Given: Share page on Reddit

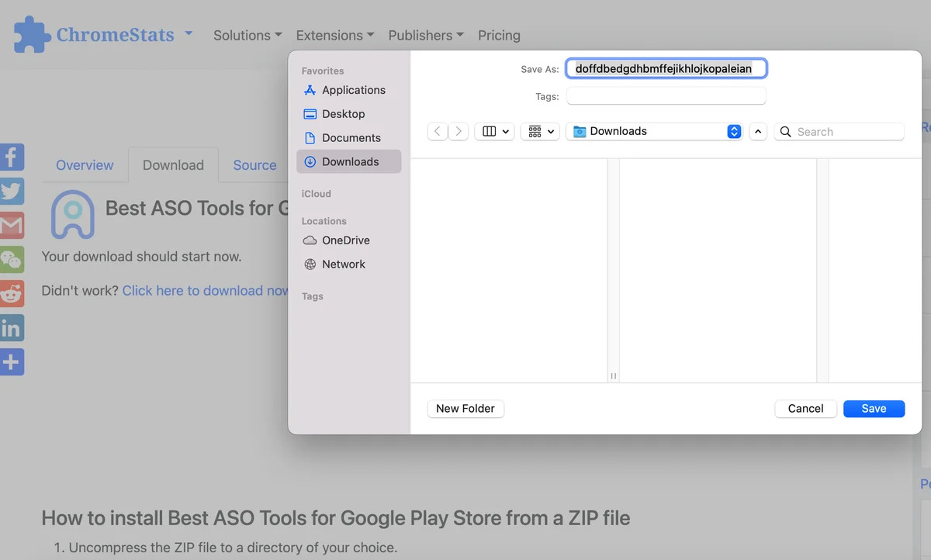Looking at the screenshot, I should [x=12, y=294].
